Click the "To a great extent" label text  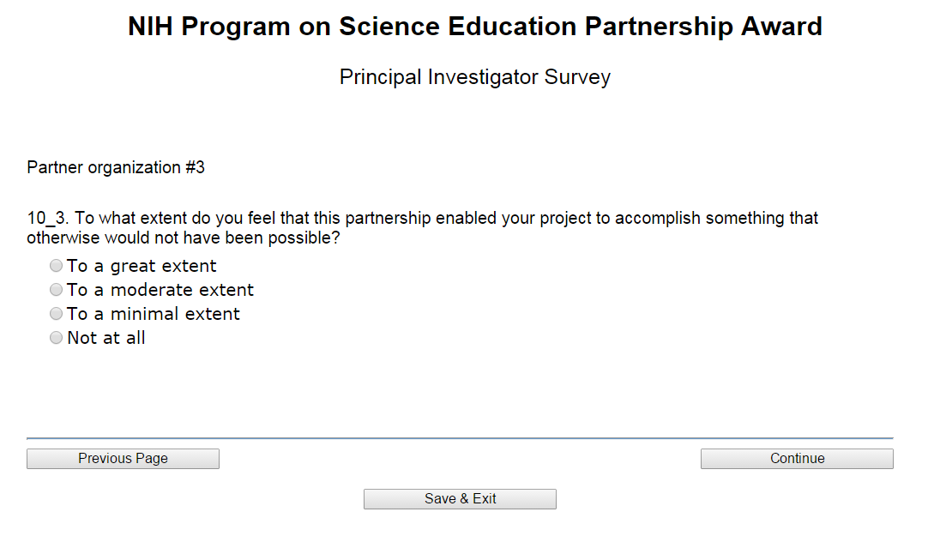tap(142, 266)
